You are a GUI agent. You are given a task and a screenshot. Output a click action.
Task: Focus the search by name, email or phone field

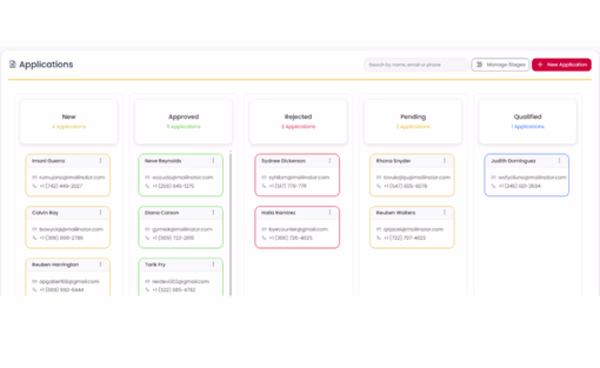(416, 65)
